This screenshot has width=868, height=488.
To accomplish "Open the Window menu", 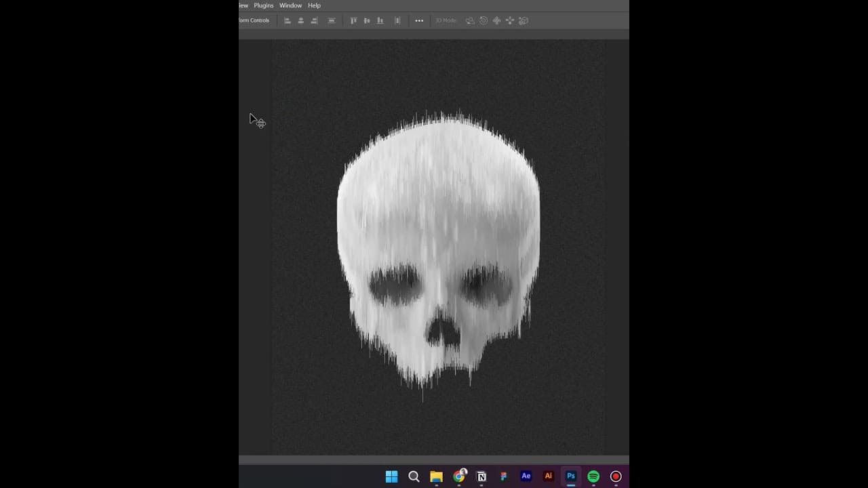I will coord(290,5).
